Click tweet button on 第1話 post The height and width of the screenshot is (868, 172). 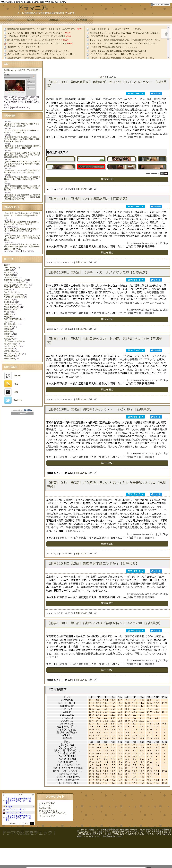pyautogui.click(x=155, y=631)
